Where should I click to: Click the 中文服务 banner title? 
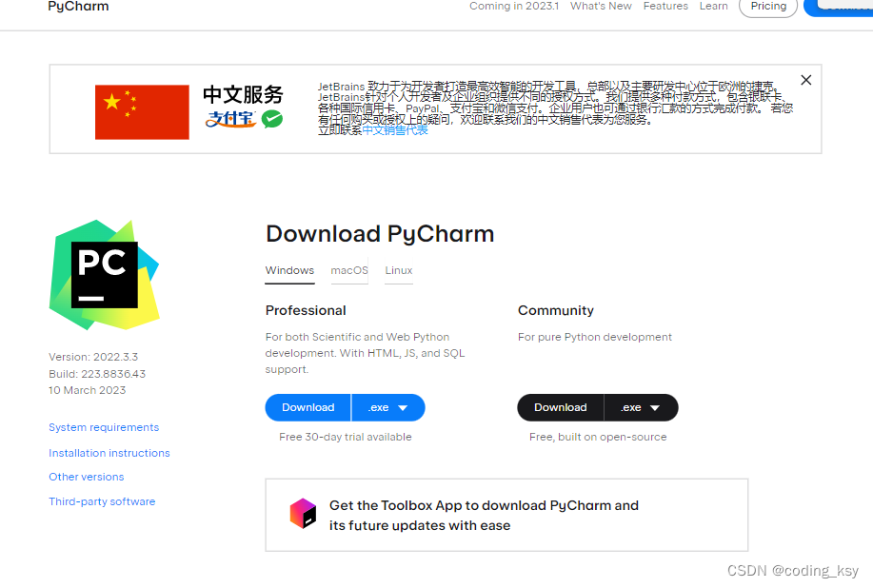click(243, 94)
